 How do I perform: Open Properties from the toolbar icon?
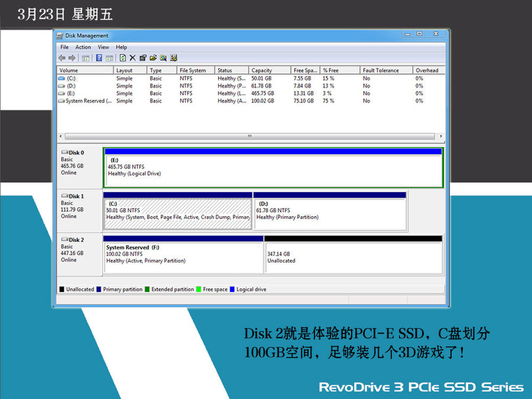click(143, 58)
